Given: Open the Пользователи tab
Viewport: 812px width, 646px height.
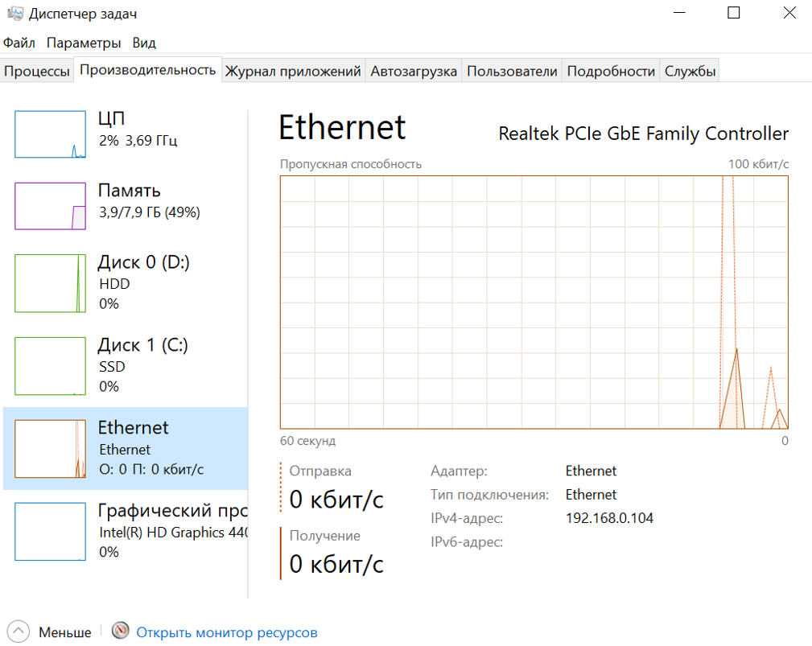Looking at the screenshot, I should click(x=512, y=71).
